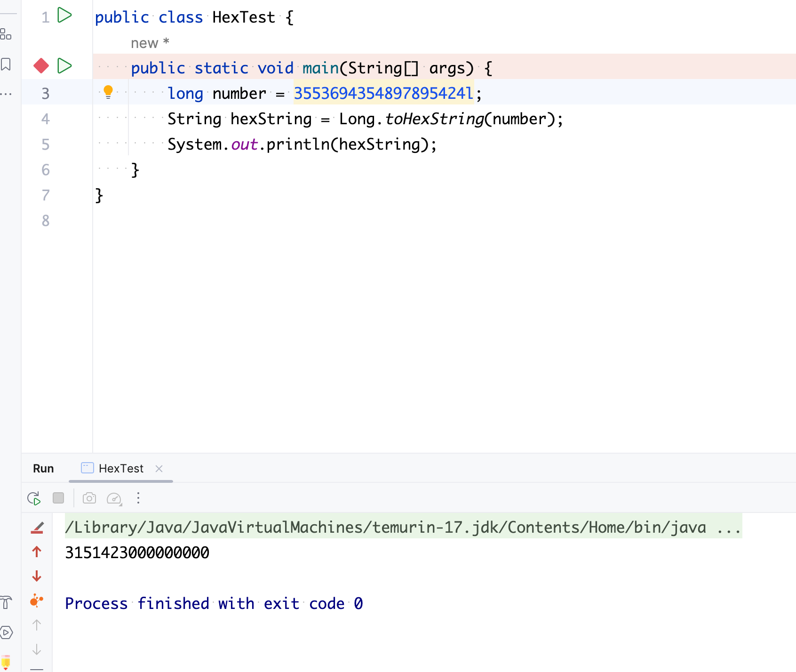Jump up the stack trace red arrow
796x672 pixels.
37,552
